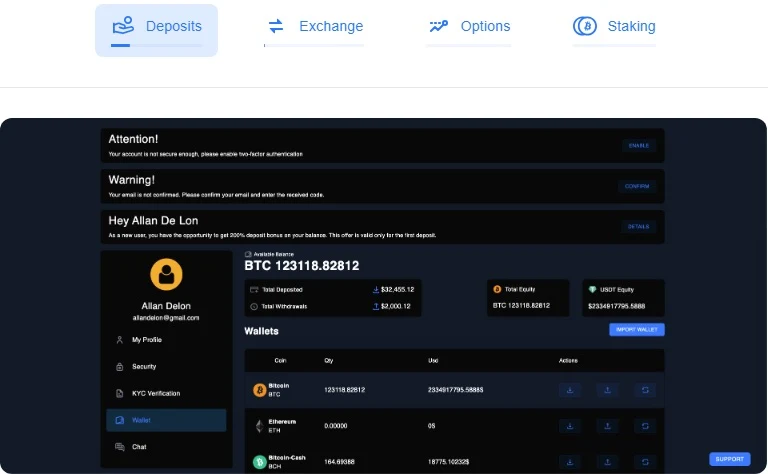Screen dimensions: 768x474
Task: Confirm email using the Confirm button
Action: tap(637, 186)
